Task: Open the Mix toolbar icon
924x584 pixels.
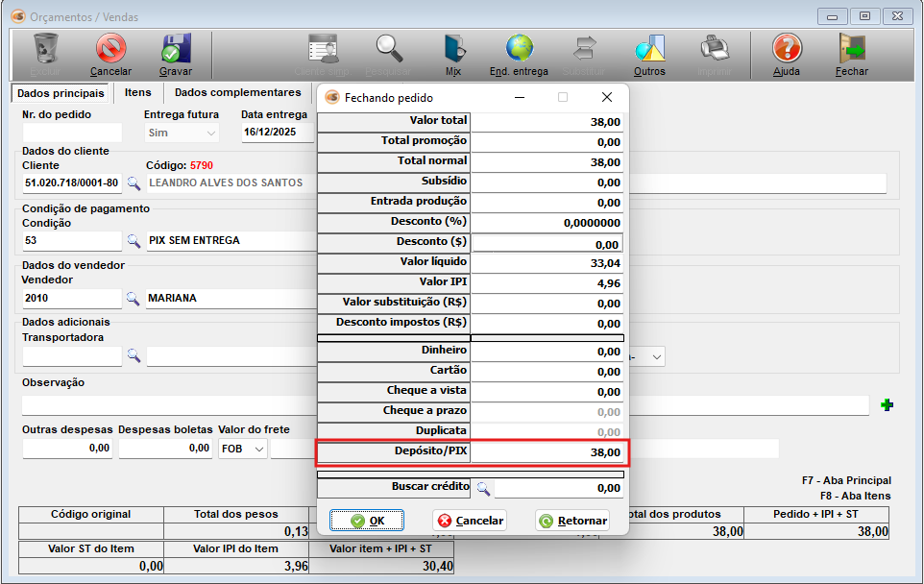Action: (453, 48)
